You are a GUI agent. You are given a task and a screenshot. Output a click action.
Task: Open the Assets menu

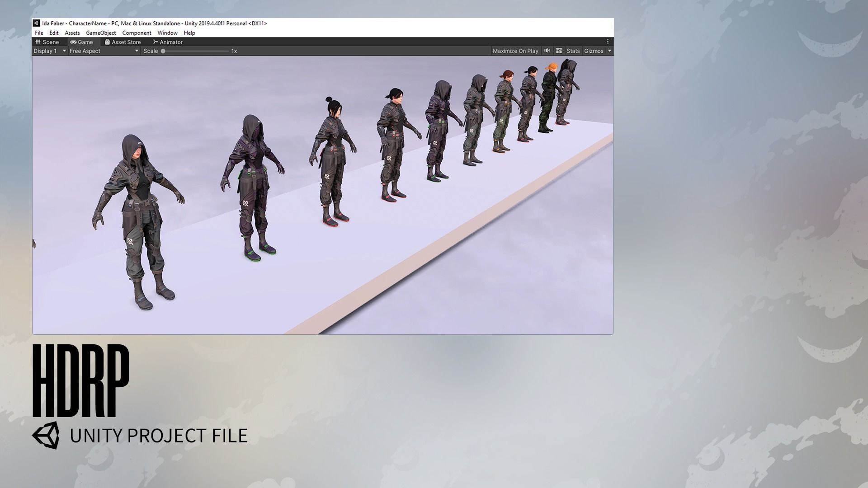[x=72, y=33]
